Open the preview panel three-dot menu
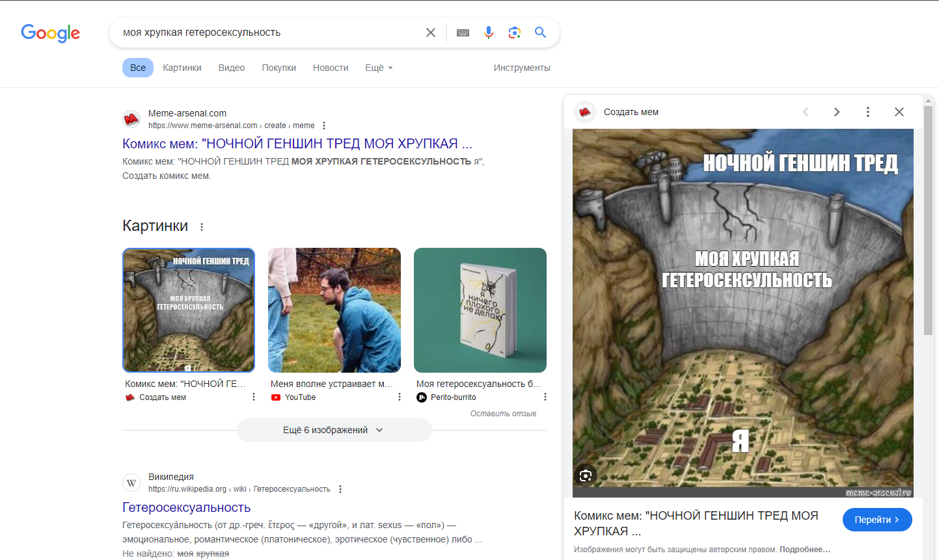Viewport: 939px width, 560px height. [x=868, y=112]
